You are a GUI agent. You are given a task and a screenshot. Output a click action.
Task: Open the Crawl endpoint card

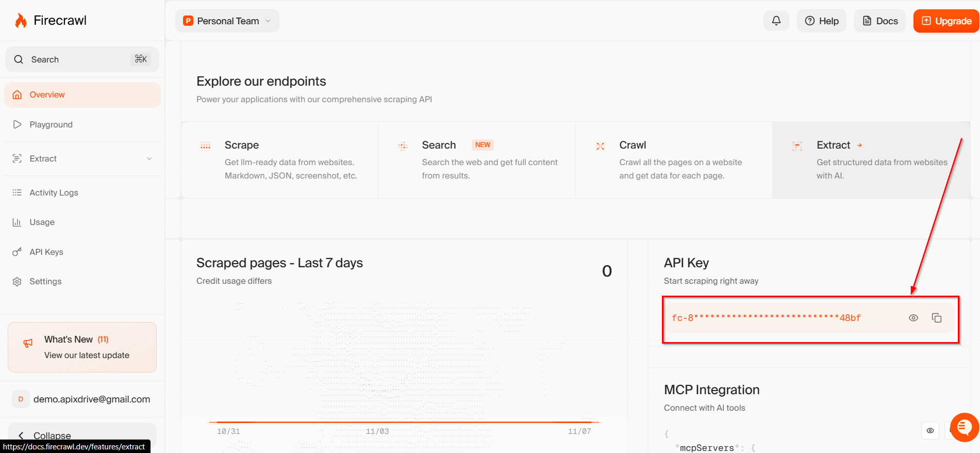674,160
